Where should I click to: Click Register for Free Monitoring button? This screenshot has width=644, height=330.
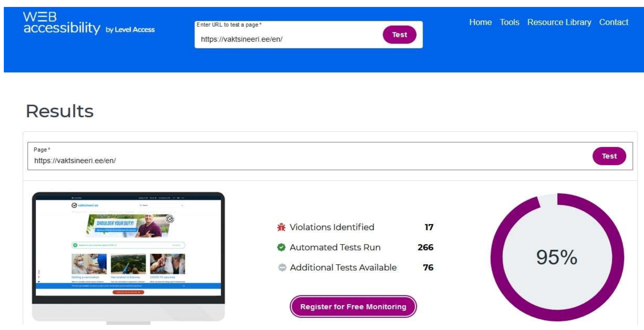(x=353, y=307)
